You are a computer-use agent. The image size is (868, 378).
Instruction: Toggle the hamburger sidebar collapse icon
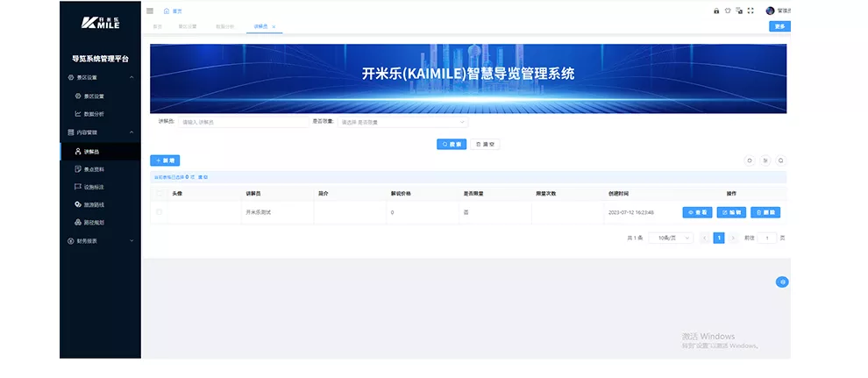coord(150,11)
